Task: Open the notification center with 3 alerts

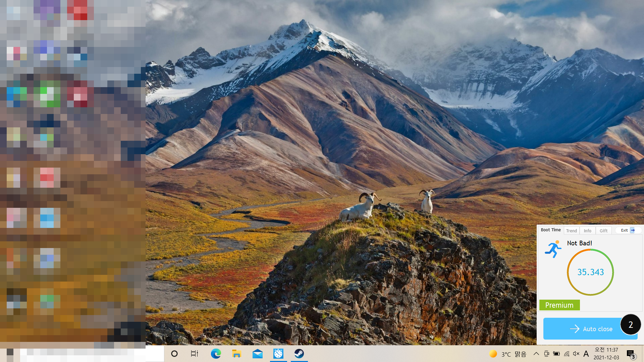Action: tap(631, 354)
